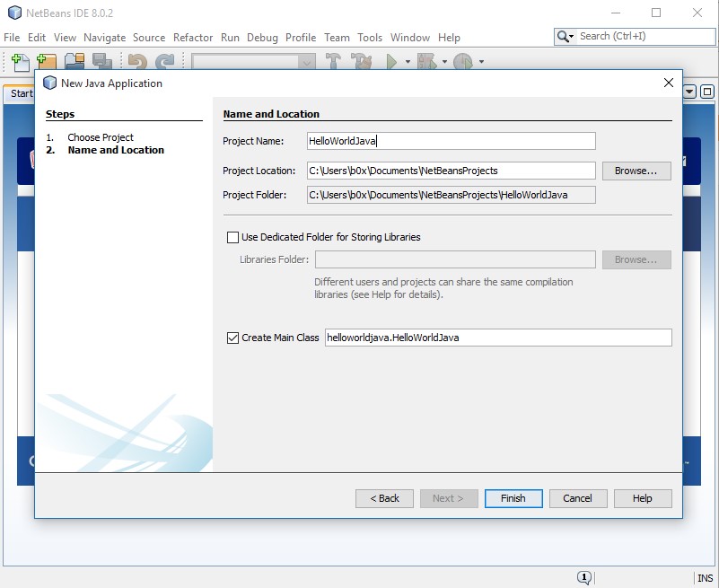Click the Save All toolbar icon
This screenshot has width=719, height=588.
(101, 63)
